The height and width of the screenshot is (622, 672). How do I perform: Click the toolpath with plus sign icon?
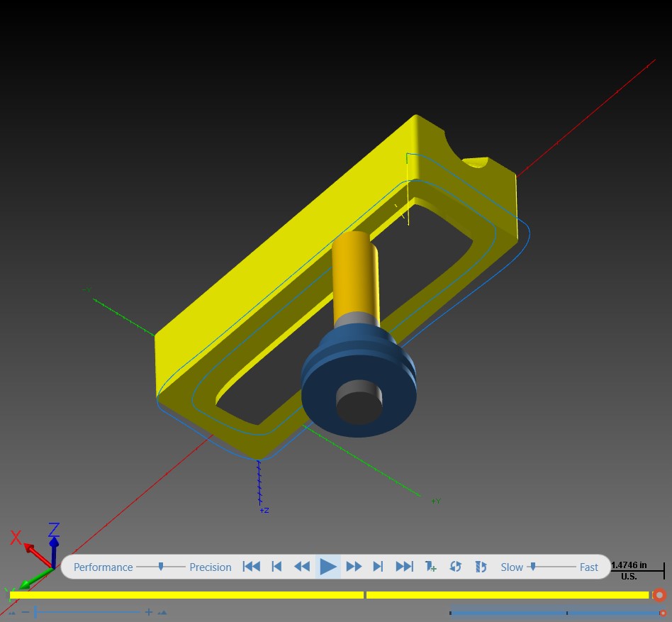point(430,567)
